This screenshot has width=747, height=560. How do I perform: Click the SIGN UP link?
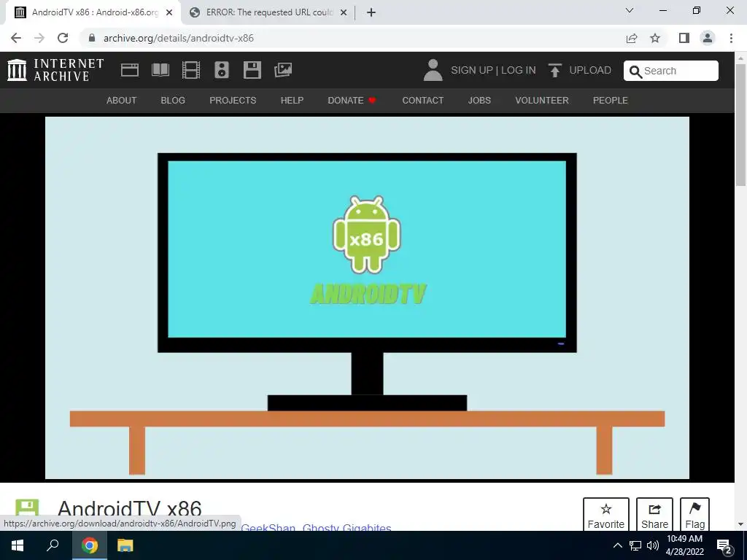(x=472, y=71)
